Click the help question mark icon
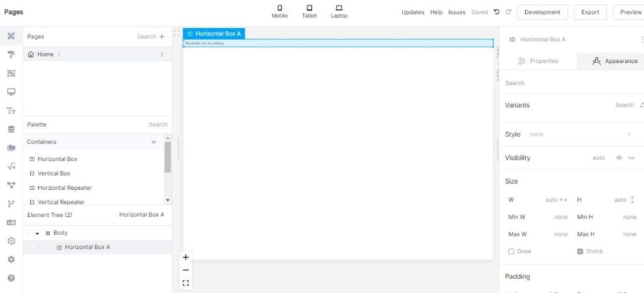644x293 pixels. point(11,277)
